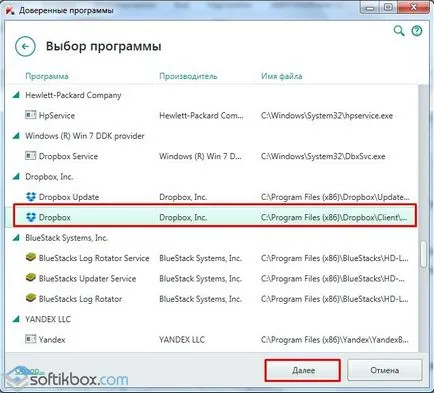Collapse the BlueStack Systems, Inc. group
The image size is (434, 393).
point(16,238)
